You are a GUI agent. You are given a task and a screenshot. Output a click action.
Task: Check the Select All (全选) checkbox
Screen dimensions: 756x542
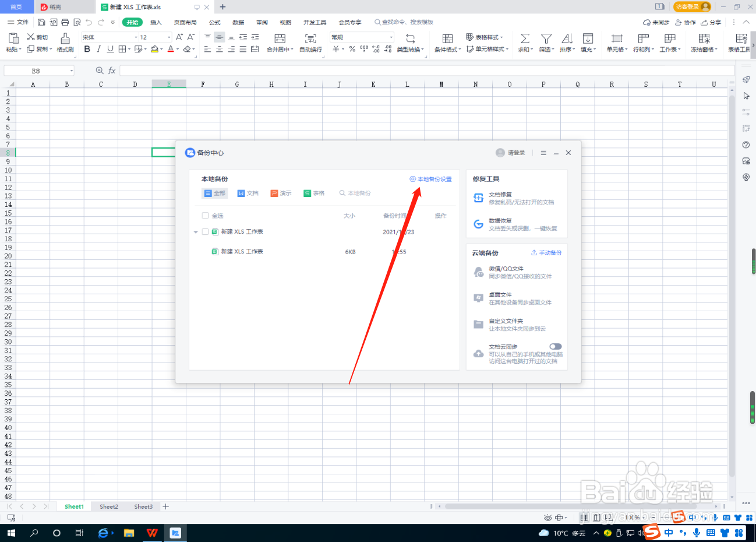tap(205, 216)
